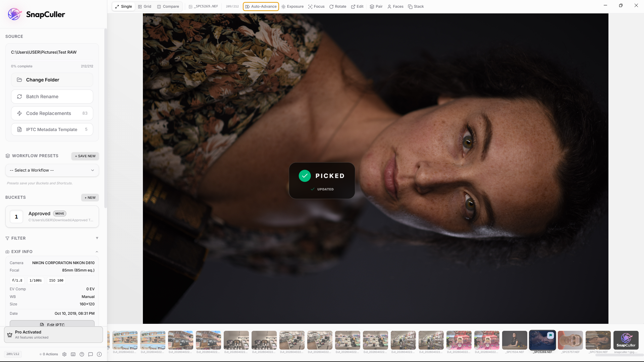The width and height of the screenshot is (644, 362).
Task: Activate the Pair tool
Action: (376, 6)
